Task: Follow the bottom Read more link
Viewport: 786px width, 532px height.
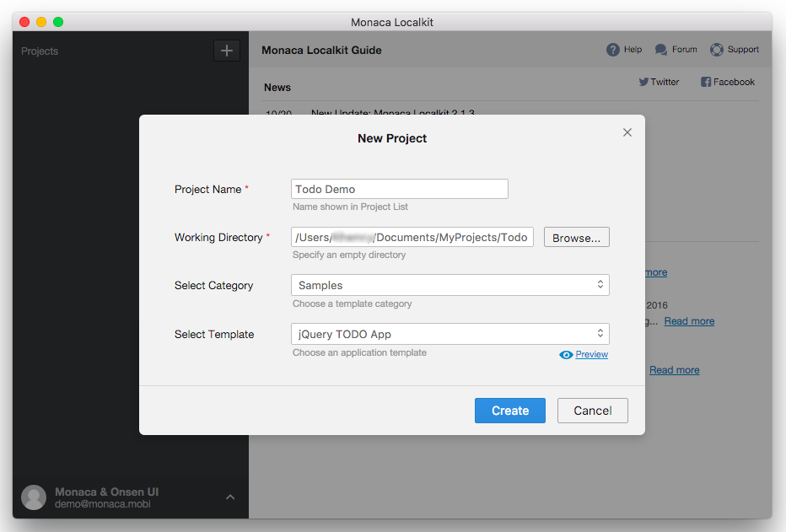Action: 674,370
